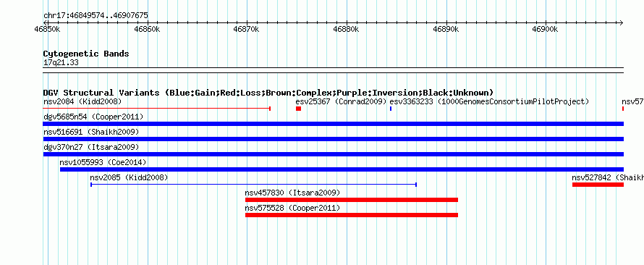The width and height of the screenshot is (644, 265).
Task: Click the Cytogenetic Bands track title
Action: 86,54
